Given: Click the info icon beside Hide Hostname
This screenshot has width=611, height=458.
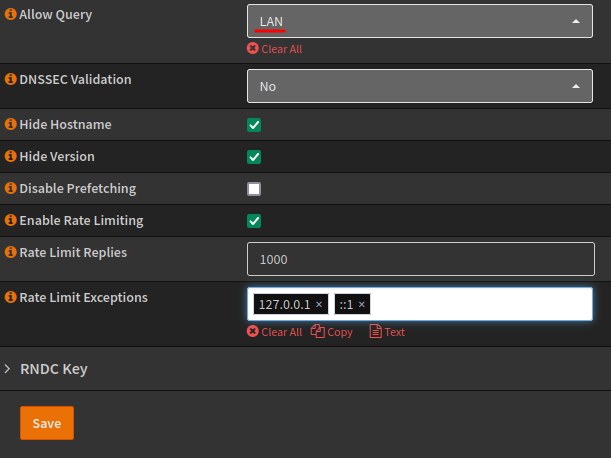Looking at the screenshot, I should point(11,124).
